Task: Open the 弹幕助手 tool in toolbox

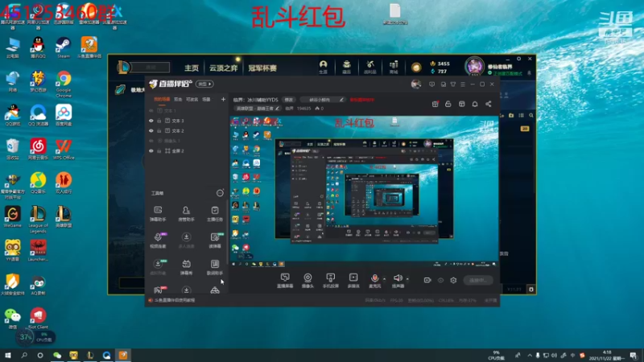Action: click(x=158, y=214)
